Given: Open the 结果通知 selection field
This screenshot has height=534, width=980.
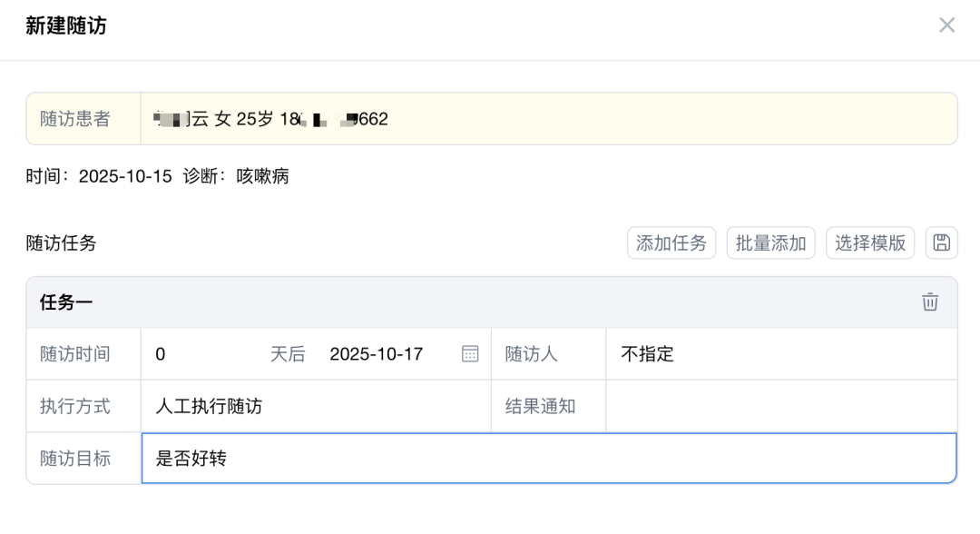Looking at the screenshot, I should [780, 406].
